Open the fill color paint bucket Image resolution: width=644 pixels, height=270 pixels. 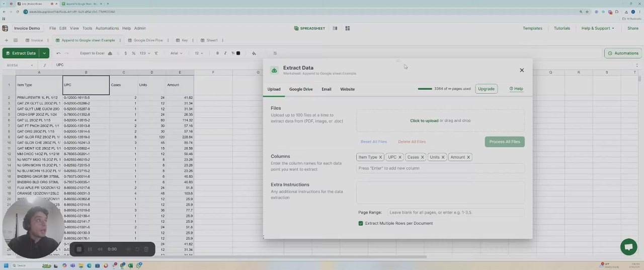pos(254,53)
